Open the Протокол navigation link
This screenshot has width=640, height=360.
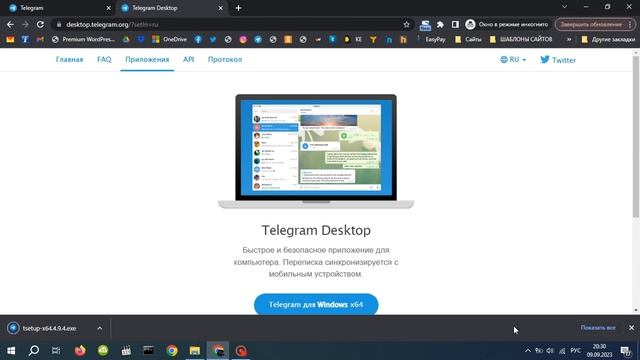tap(225, 60)
